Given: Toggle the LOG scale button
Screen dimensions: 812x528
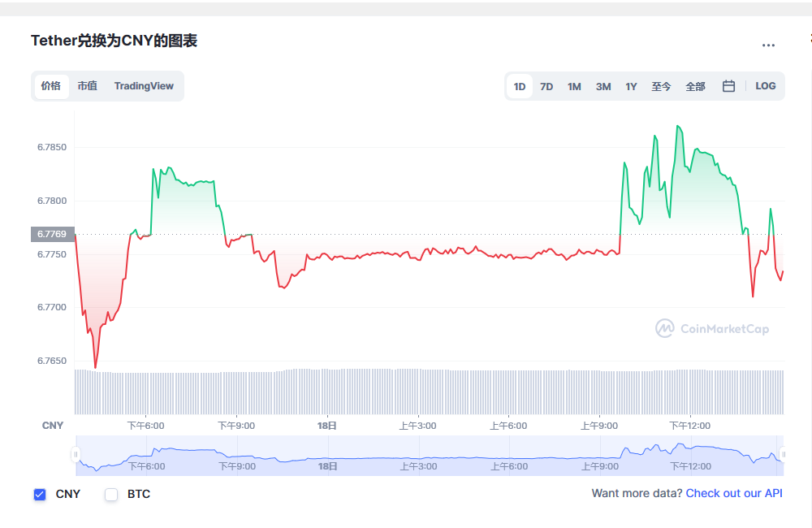Looking at the screenshot, I should pos(766,86).
